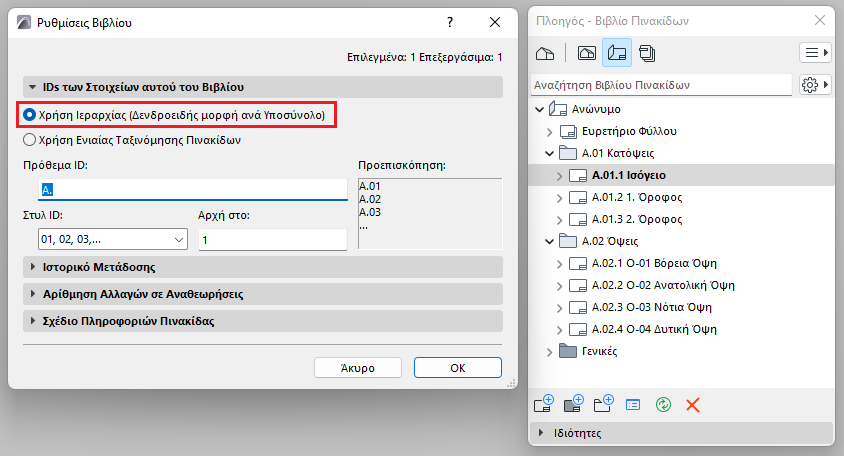Expand Ευρετήριο Φύλλου tree item
This screenshot has width=844, height=456.
coord(550,131)
